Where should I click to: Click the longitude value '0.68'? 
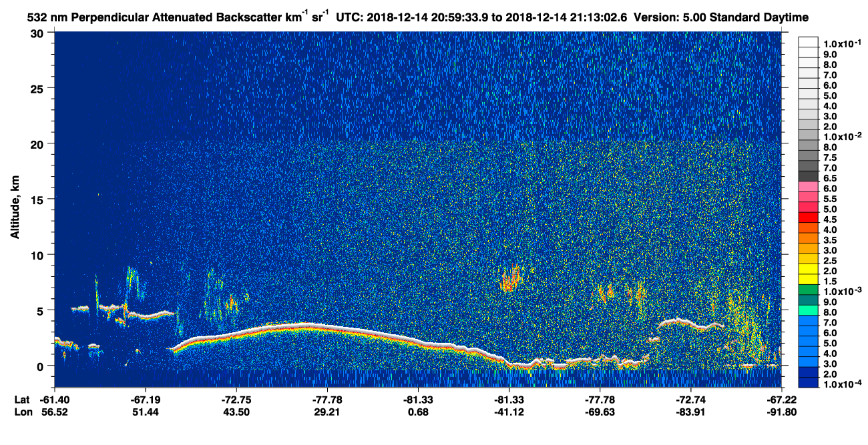point(418,412)
